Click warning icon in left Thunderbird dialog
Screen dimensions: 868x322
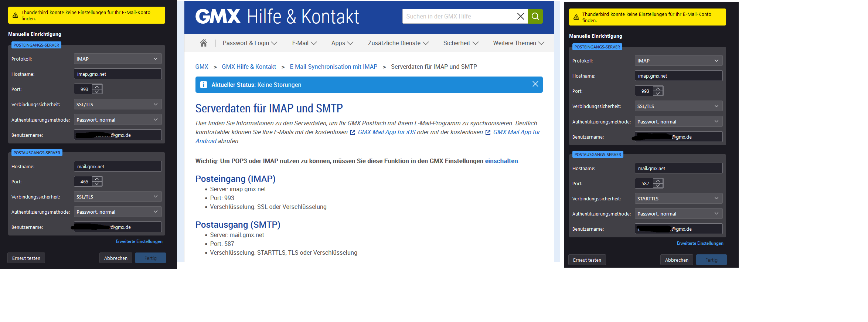tap(15, 15)
